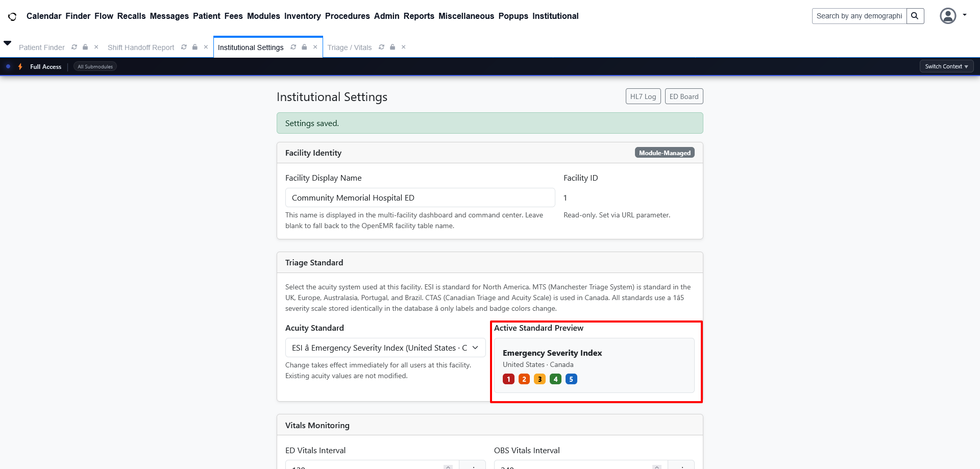This screenshot has width=980, height=469.
Task: Click the red level 1 acuity badge
Action: [508, 379]
